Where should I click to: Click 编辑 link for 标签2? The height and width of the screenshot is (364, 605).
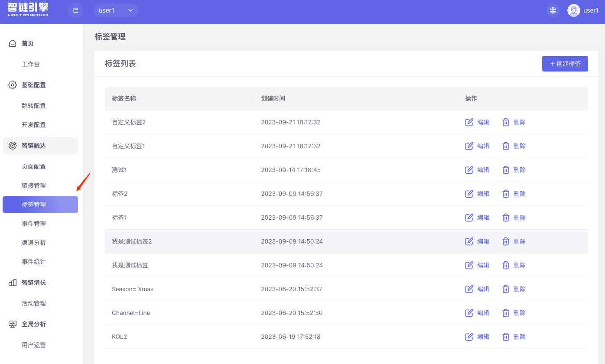coord(483,194)
